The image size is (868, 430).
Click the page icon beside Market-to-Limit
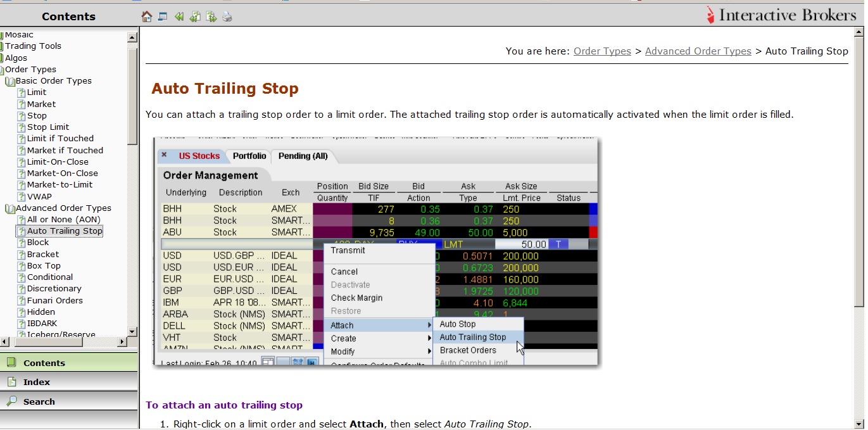(x=22, y=185)
